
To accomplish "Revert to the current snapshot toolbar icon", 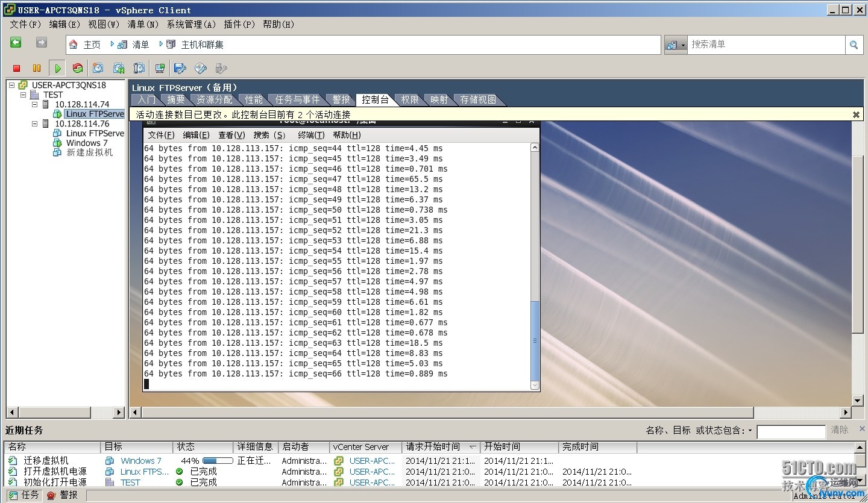I will click(x=119, y=69).
